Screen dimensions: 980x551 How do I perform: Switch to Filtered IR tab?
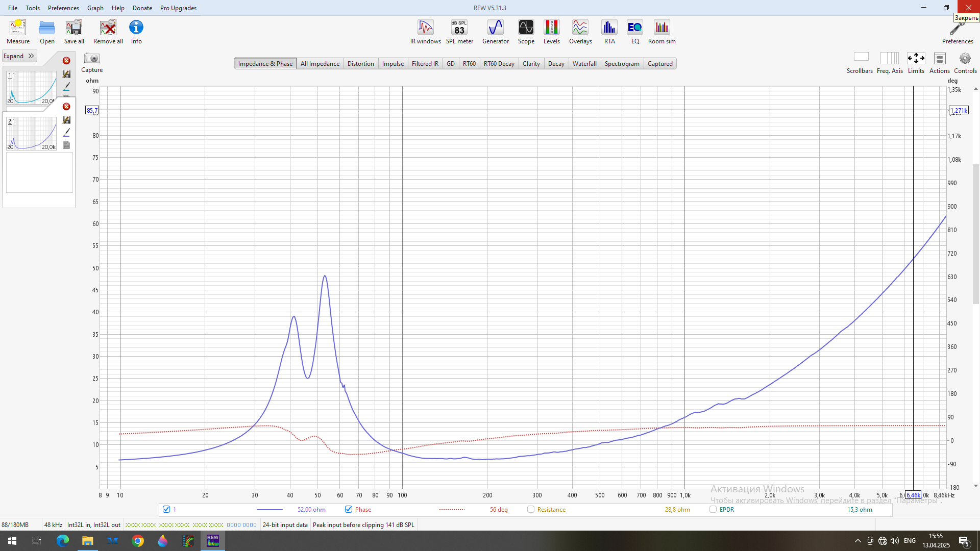(425, 64)
